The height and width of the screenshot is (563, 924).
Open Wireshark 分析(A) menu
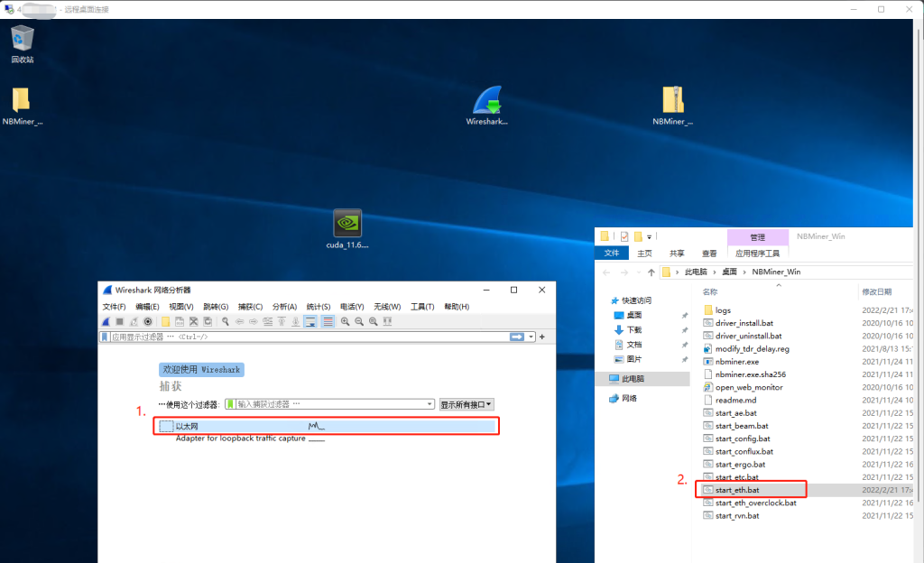coord(284,307)
